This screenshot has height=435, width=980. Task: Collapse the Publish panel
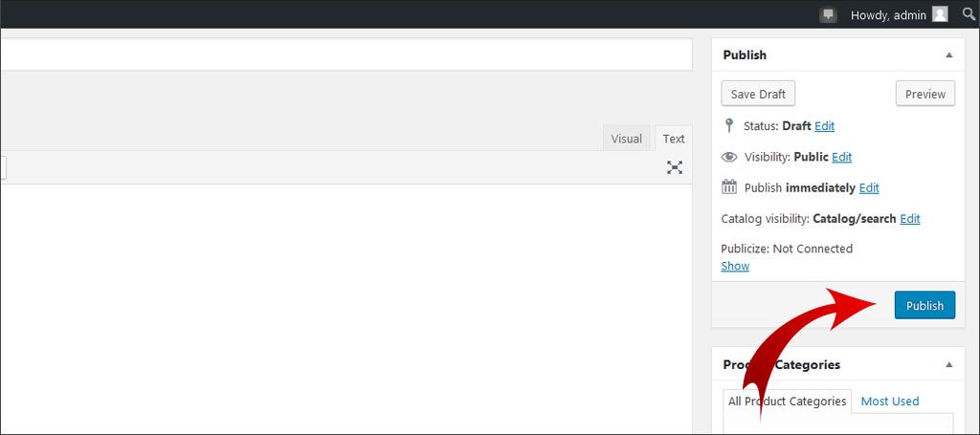948,55
